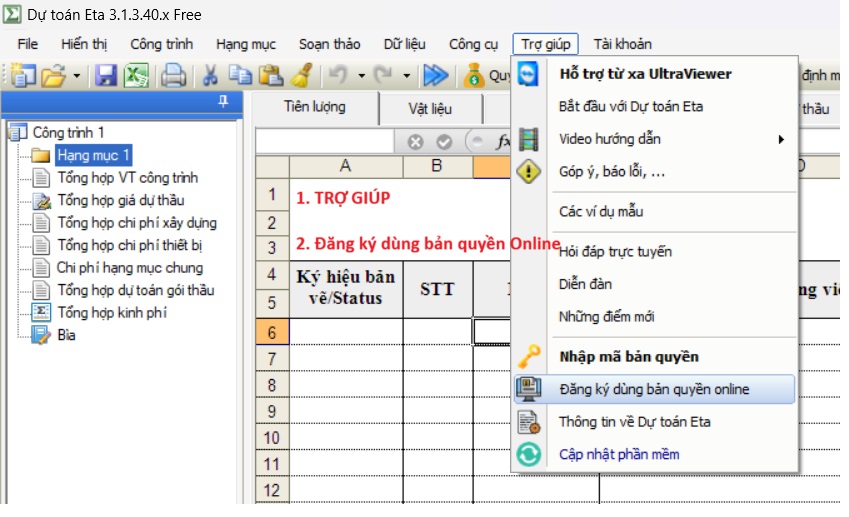Screen dimensions: 849x517
Task: Click the blue double-arrow forward icon
Action: pos(436,76)
